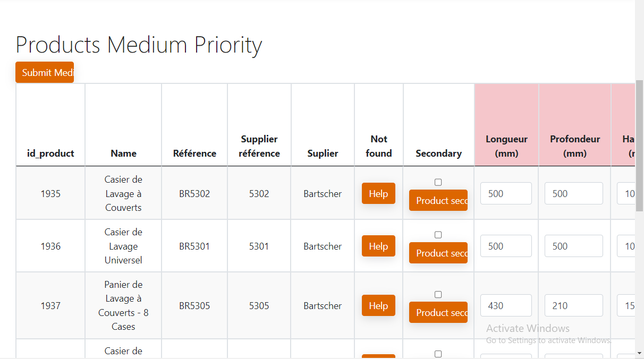Click Help button for product 1935
The width and height of the screenshot is (644, 359).
378,193
